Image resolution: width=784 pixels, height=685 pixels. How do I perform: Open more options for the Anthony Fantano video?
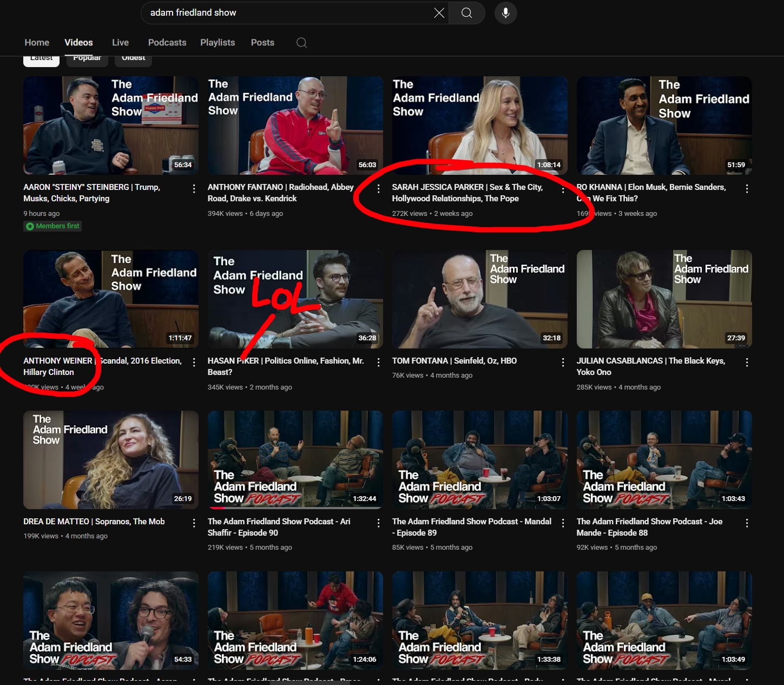pos(378,188)
